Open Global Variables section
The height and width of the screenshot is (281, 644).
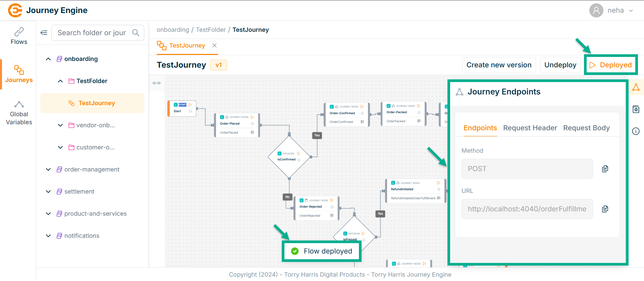point(19,113)
